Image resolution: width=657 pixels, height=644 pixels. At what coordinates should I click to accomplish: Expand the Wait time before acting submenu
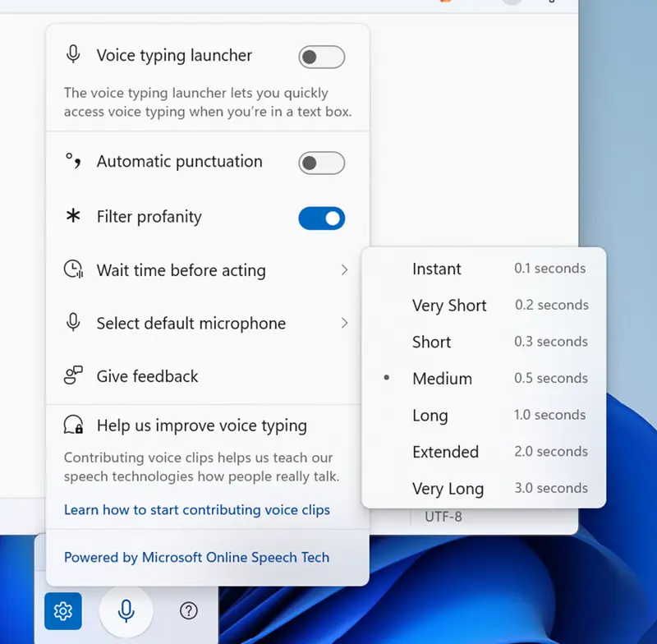pos(345,270)
